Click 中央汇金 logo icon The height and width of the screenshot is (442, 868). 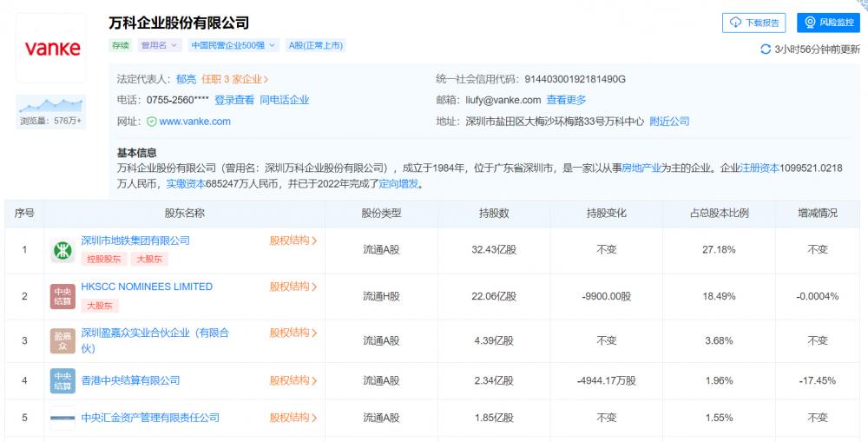pos(62,418)
